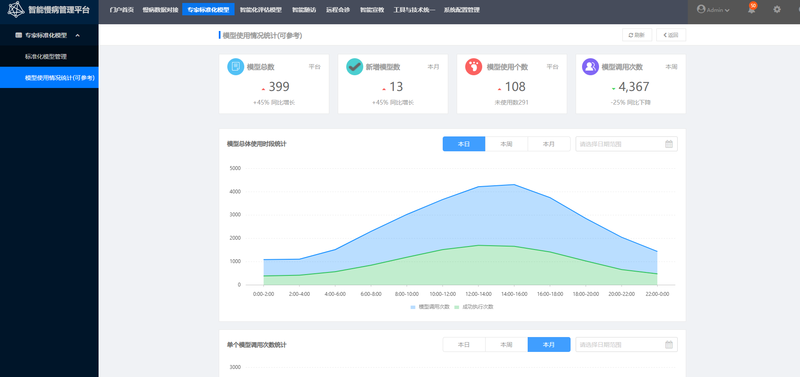The image size is (800, 377).
Task: Open 系统配置管理 top navigation item
Action: 462,10
